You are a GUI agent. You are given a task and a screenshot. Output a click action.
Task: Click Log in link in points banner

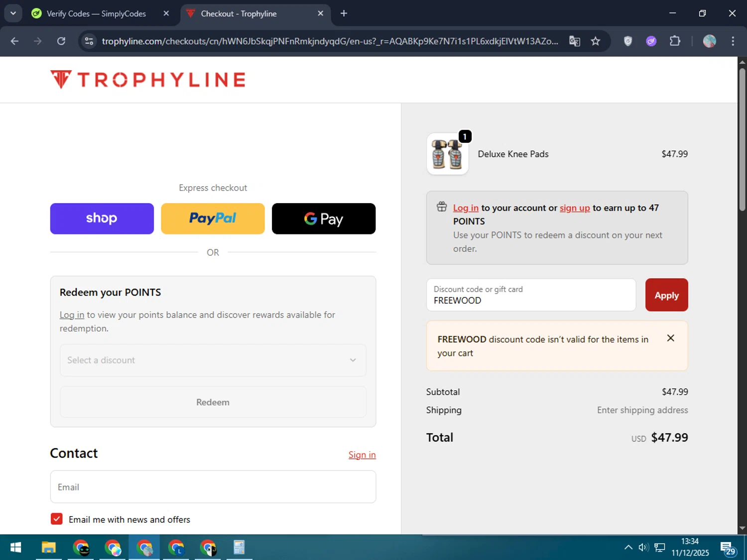(466, 208)
